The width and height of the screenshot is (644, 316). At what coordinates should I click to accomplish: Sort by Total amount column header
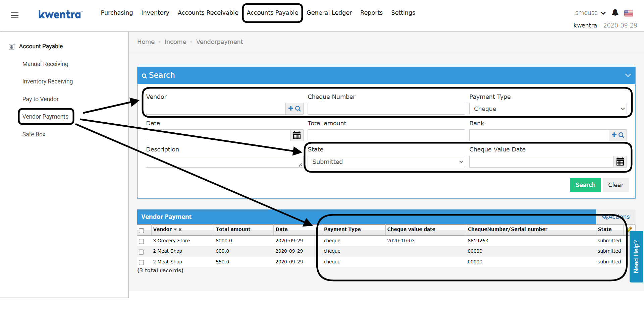233,229
